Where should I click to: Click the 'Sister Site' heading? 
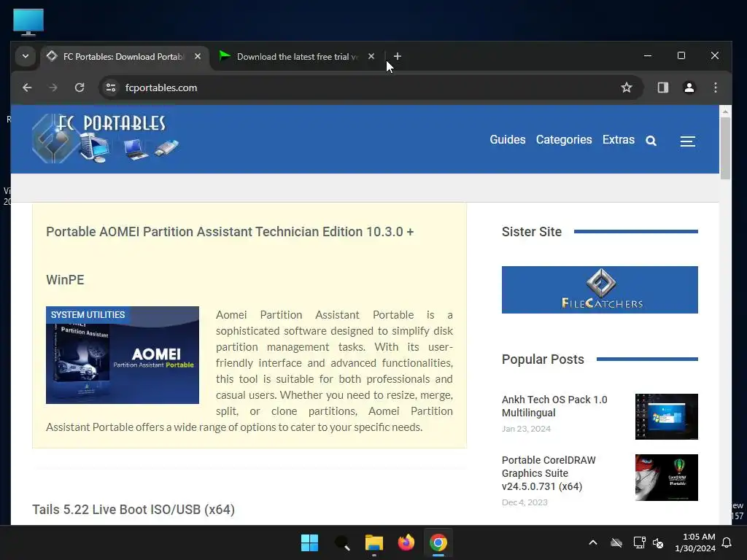(532, 232)
